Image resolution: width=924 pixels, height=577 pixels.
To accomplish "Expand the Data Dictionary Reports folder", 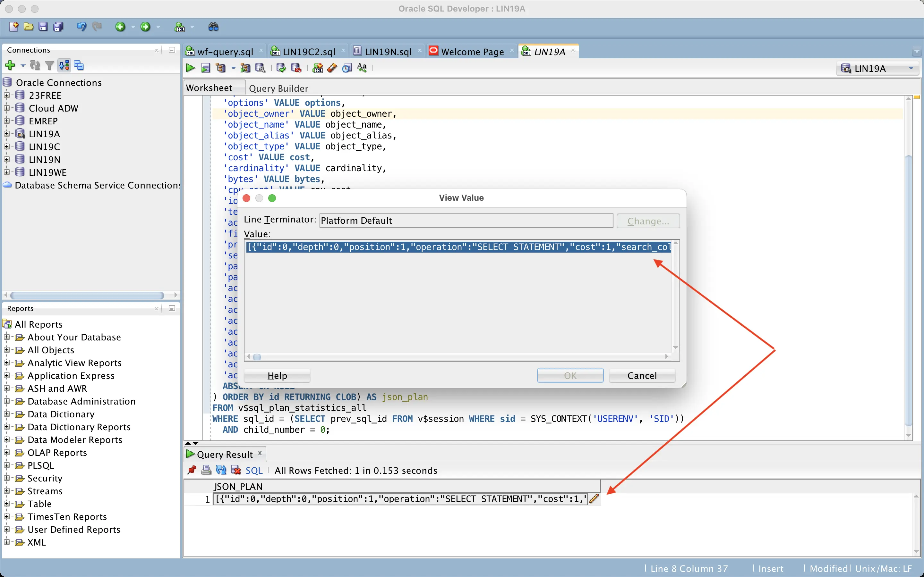I will tap(6, 427).
